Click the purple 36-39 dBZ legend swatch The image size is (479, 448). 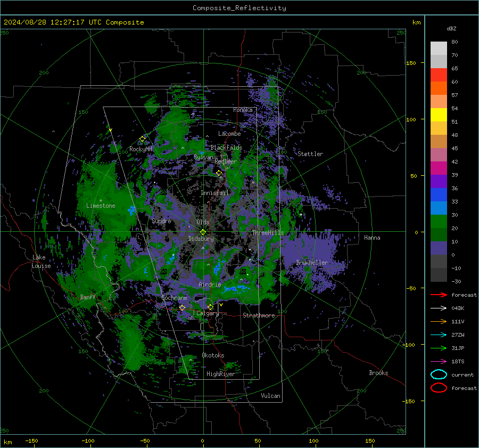439,182
